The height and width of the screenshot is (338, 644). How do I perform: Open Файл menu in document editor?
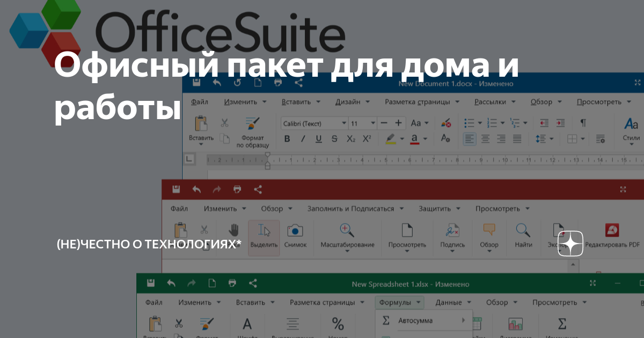pyautogui.click(x=199, y=101)
